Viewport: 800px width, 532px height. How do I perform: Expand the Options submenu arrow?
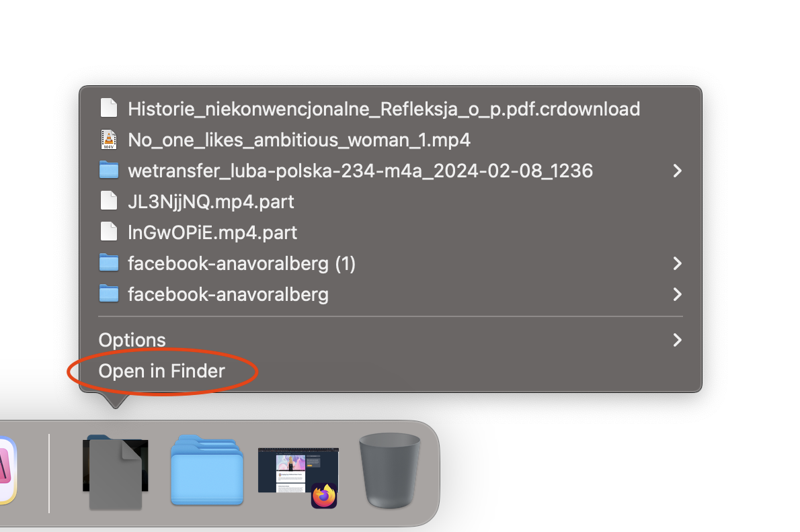(x=677, y=340)
